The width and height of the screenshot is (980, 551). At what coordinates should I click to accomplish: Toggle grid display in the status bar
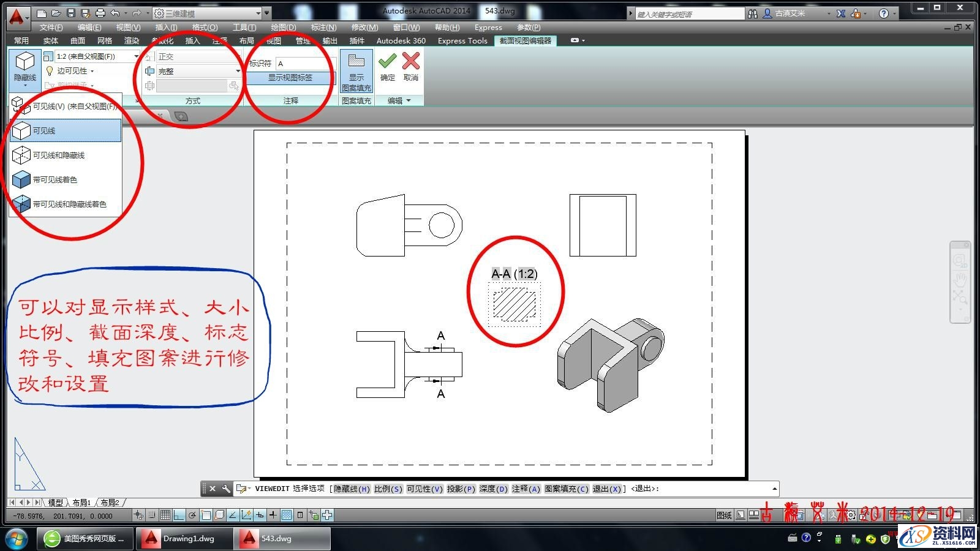(165, 515)
